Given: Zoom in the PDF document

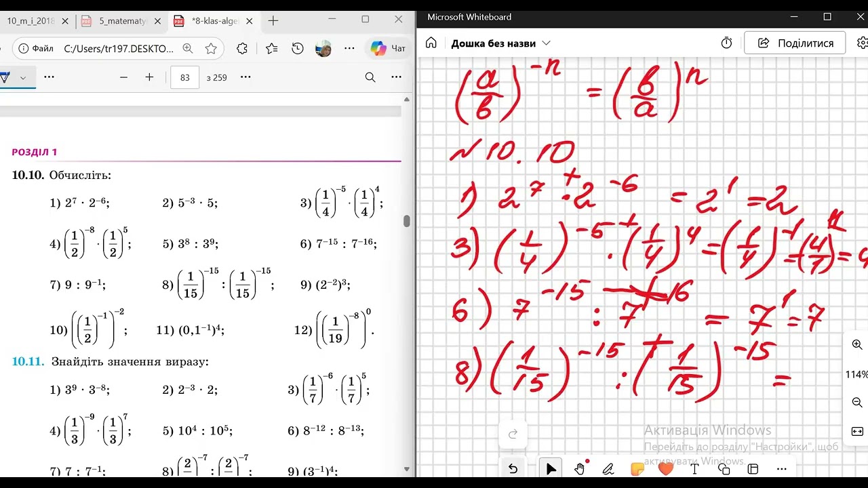Looking at the screenshot, I should tap(149, 77).
